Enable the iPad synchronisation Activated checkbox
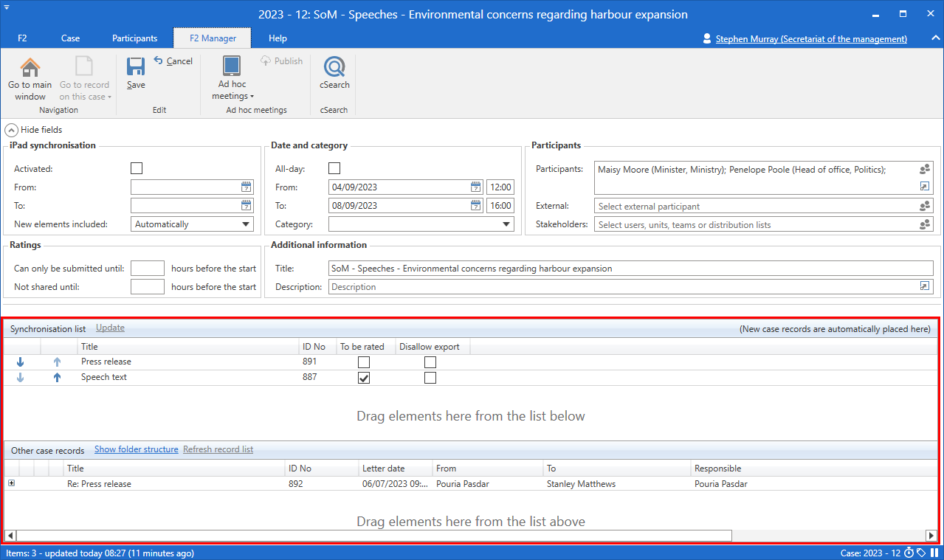This screenshot has height=560, width=944. 137,169
